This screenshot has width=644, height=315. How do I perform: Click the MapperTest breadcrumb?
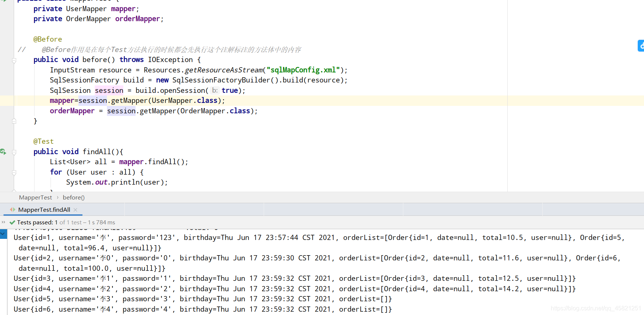(36, 198)
